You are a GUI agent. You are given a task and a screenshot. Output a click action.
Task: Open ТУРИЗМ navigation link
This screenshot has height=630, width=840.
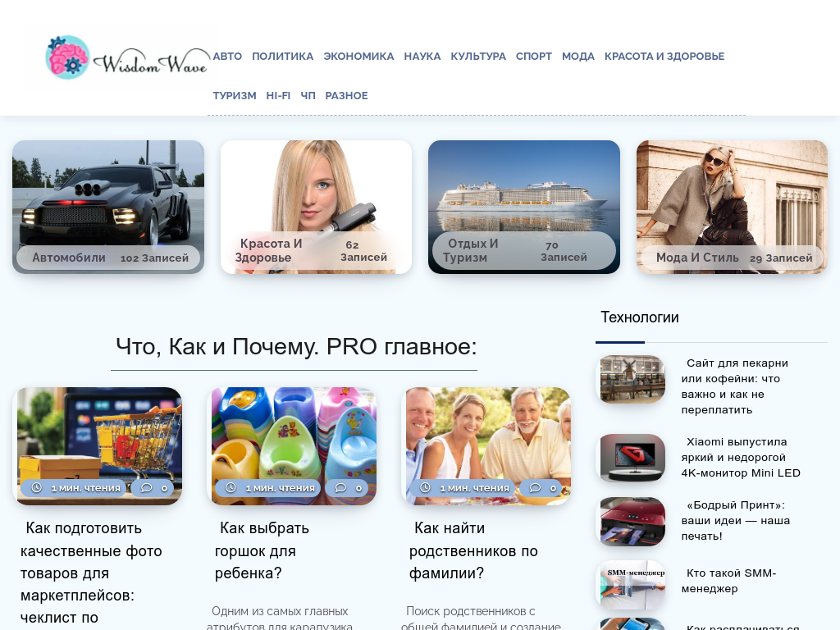(234, 96)
